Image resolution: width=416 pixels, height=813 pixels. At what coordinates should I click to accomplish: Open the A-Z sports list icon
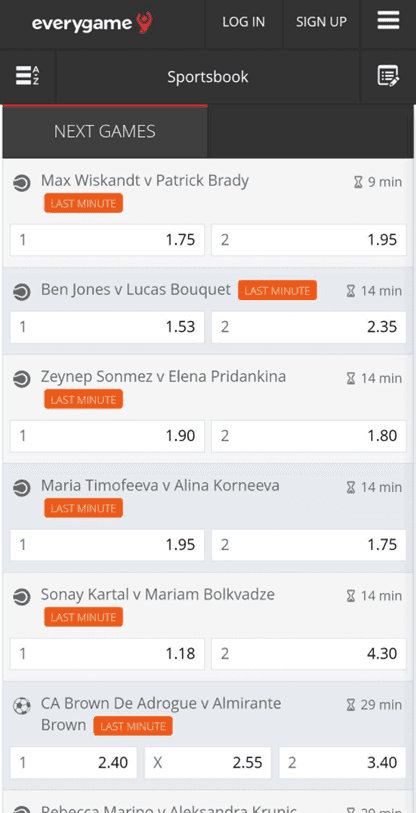tap(27, 76)
